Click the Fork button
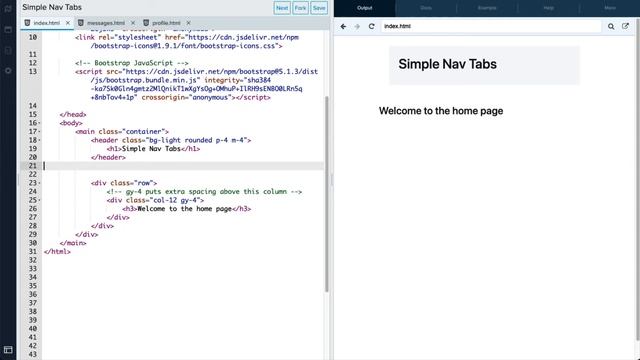 [300, 8]
